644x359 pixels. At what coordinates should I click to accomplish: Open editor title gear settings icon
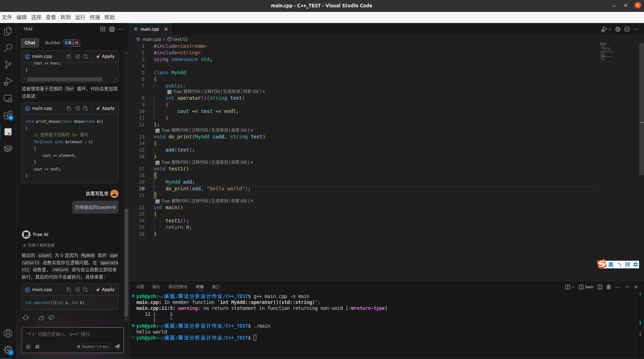(x=618, y=29)
